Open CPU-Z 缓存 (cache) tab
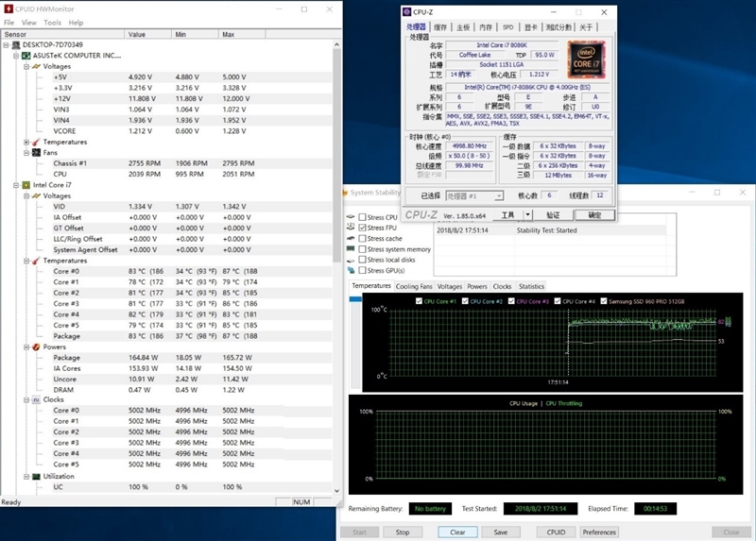The image size is (756, 541). coord(440,27)
